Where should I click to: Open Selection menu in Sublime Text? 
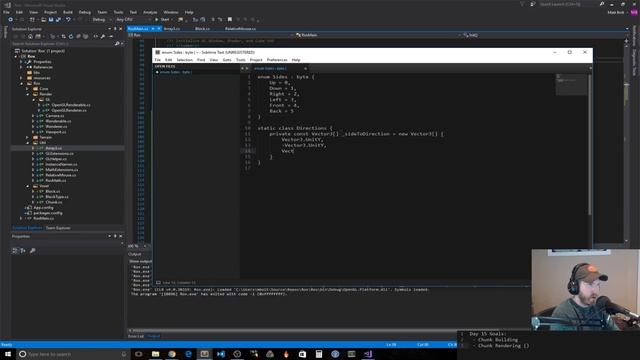pyautogui.click(x=184, y=60)
